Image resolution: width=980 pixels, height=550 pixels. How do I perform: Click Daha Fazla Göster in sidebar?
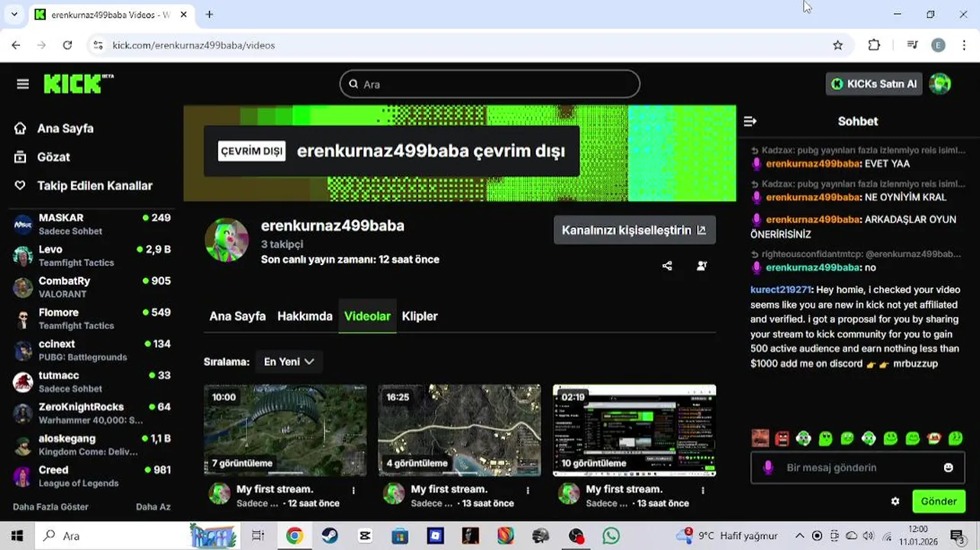[x=50, y=507]
